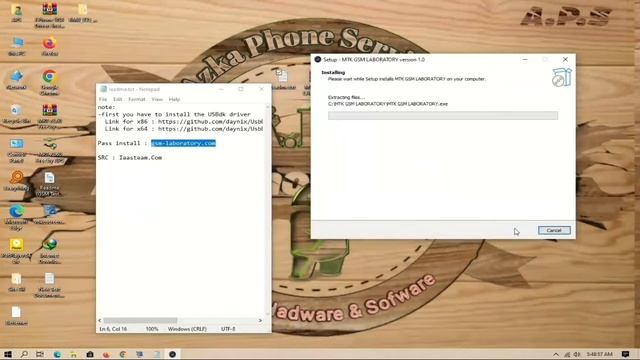Viewport: 640px width, 360px height.
Task: Open the Microsoft Edge desktop shortcut
Action: (x=17, y=218)
